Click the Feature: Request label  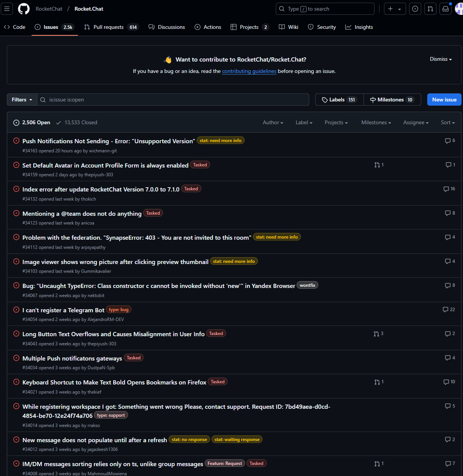(x=224, y=463)
